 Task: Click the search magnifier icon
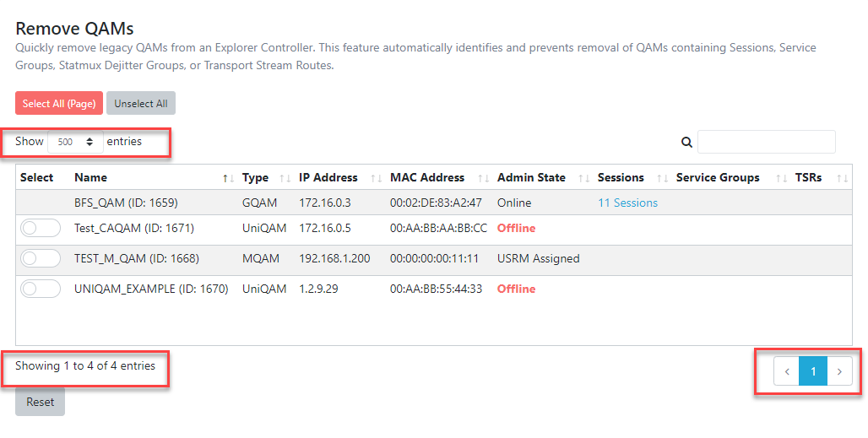(686, 142)
